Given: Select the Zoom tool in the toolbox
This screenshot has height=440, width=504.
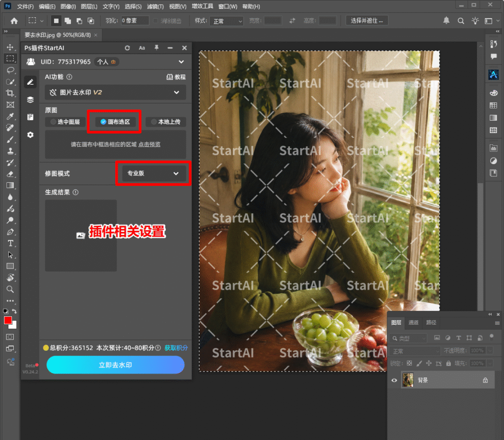Looking at the screenshot, I should click(10, 289).
